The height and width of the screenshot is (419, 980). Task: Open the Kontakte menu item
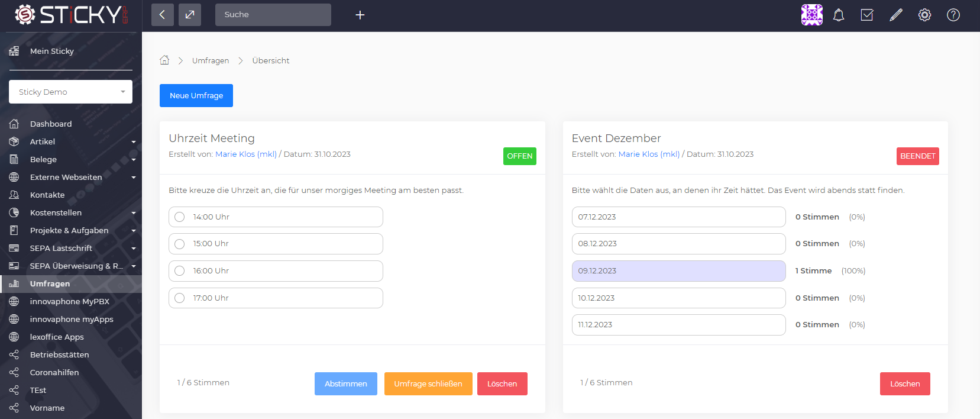click(x=47, y=195)
